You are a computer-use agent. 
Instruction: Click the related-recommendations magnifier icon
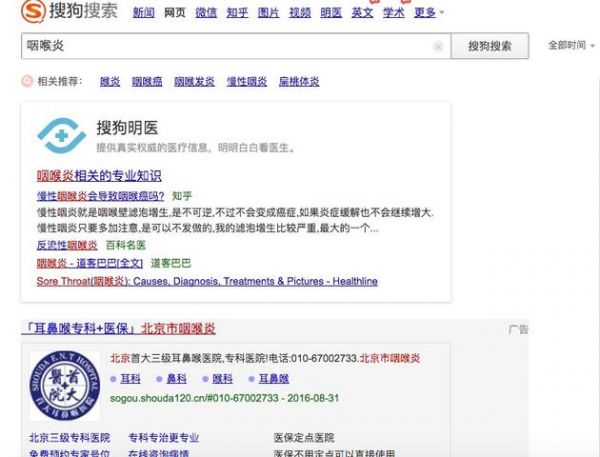click(27, 81)
